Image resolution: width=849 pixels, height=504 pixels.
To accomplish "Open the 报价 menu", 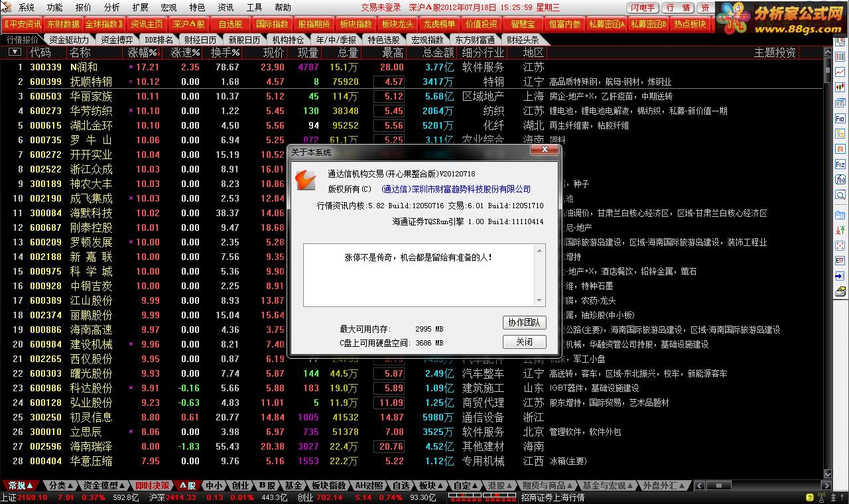I will pyautogui.click(x=84, y=7).
